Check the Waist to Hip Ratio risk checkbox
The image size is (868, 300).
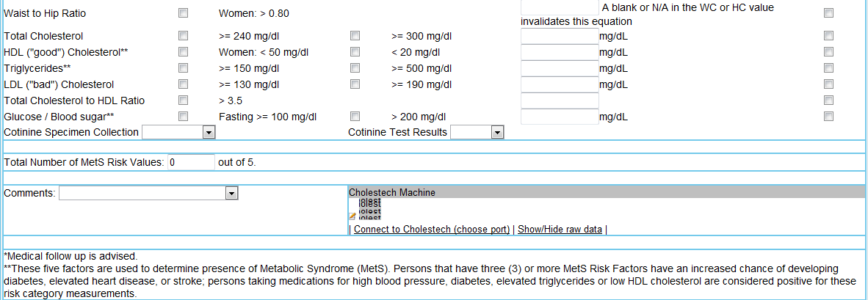(x=184, y=13)
